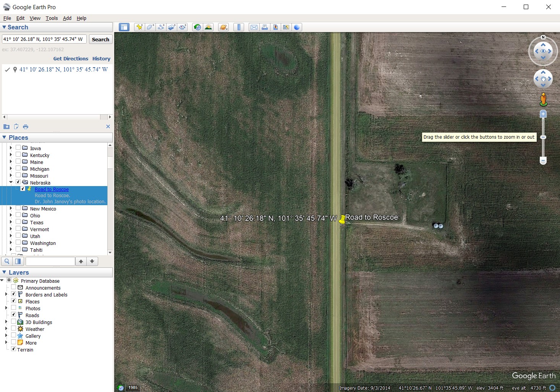The image size is (560, 392).
Task: Expand the New Mexico folder
Action: tap(11, 208)
